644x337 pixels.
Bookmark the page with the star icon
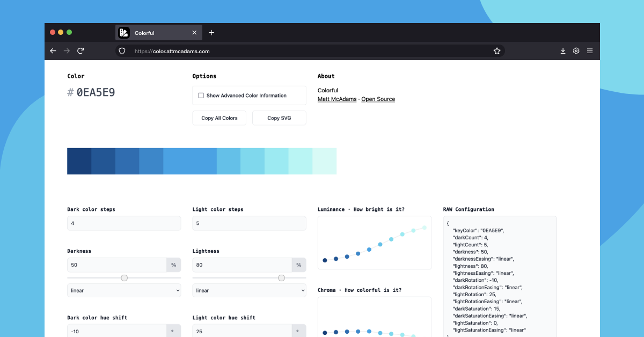(x=497, y=50)
